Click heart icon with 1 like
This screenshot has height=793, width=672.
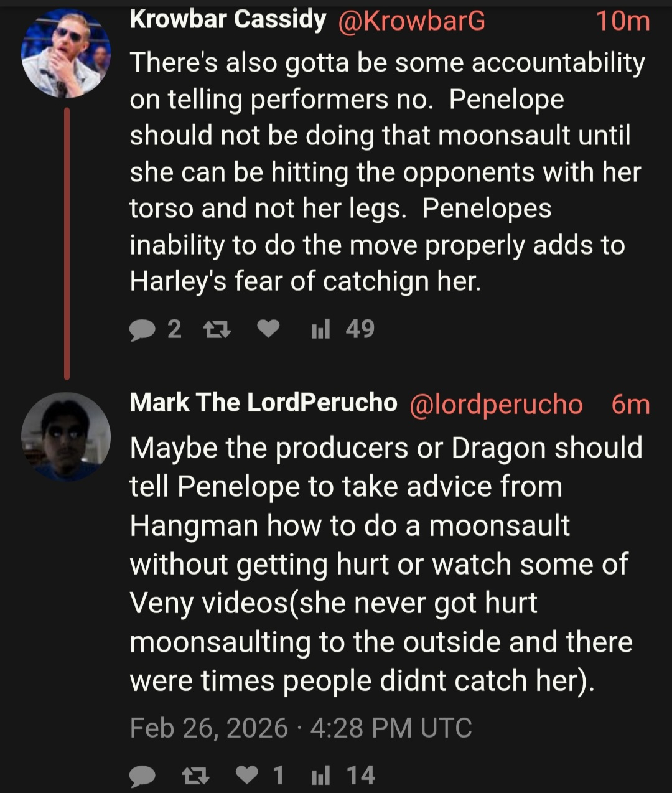click(x=248, y=776)
